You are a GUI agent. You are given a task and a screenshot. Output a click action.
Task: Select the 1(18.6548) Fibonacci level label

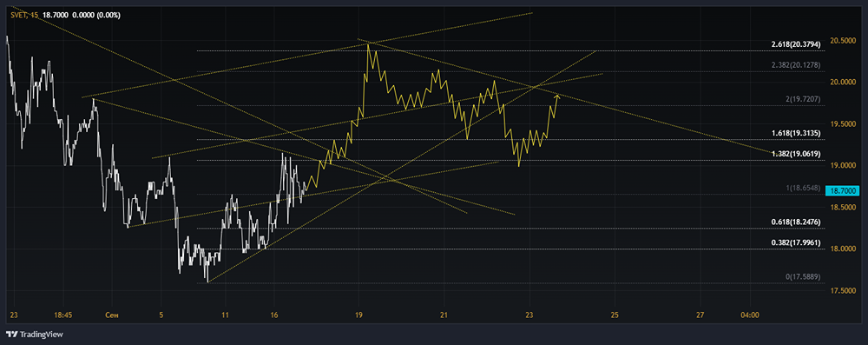pyautogui.click(x=803, y=189)
